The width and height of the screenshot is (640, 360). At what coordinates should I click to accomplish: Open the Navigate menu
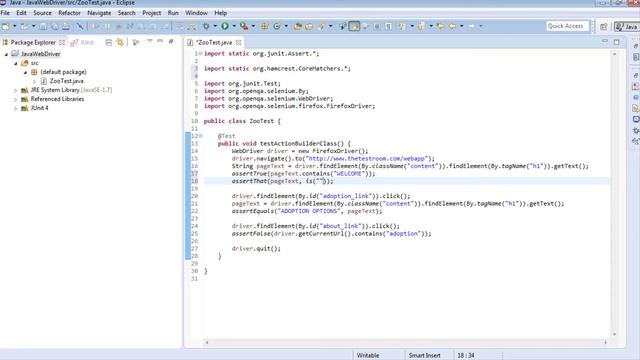(99, 13)
